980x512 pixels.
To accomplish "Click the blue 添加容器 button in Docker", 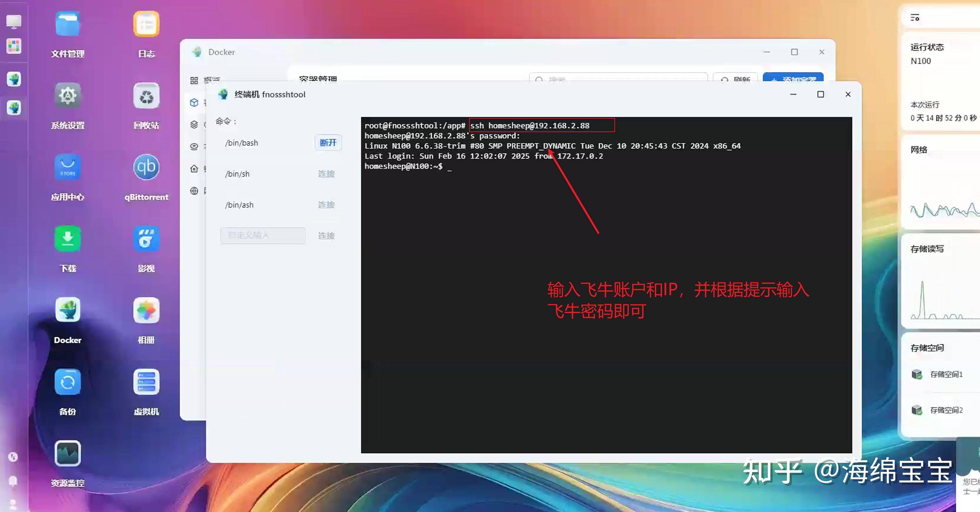I will click(x=793, y=76).
